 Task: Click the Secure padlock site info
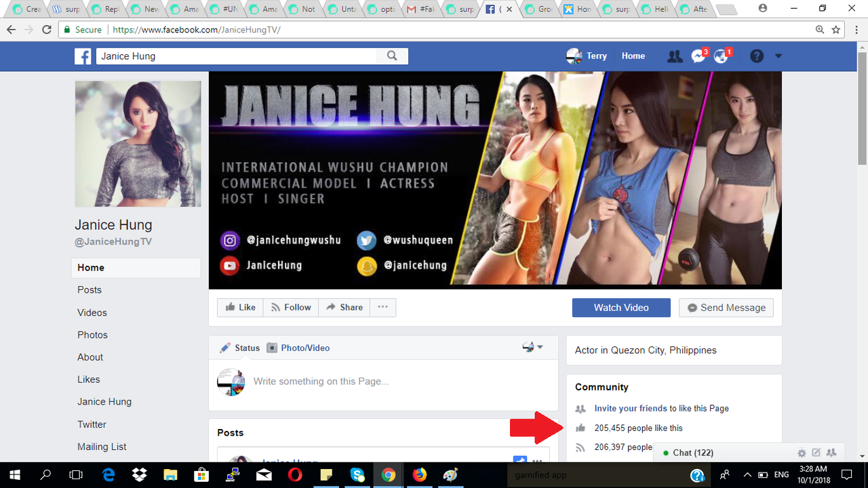coord(83,30)
